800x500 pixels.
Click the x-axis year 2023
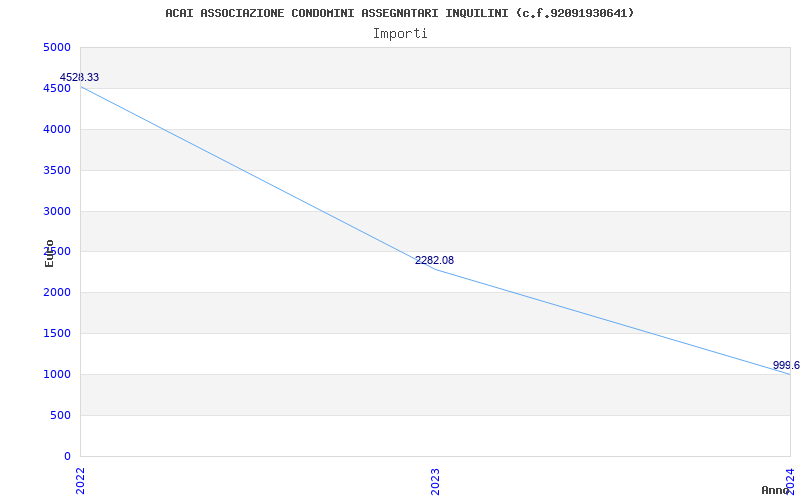pos(435,481)
